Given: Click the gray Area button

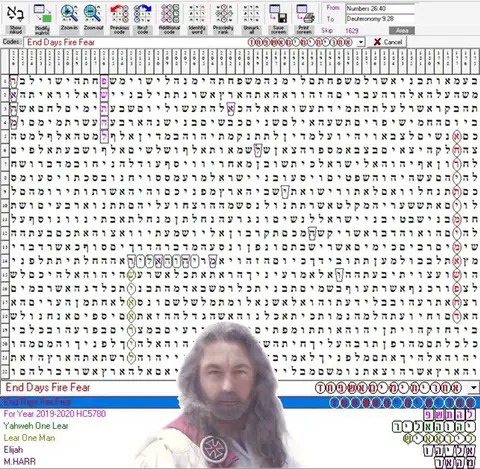Looking at the screenshot, I should click(402, 31).
